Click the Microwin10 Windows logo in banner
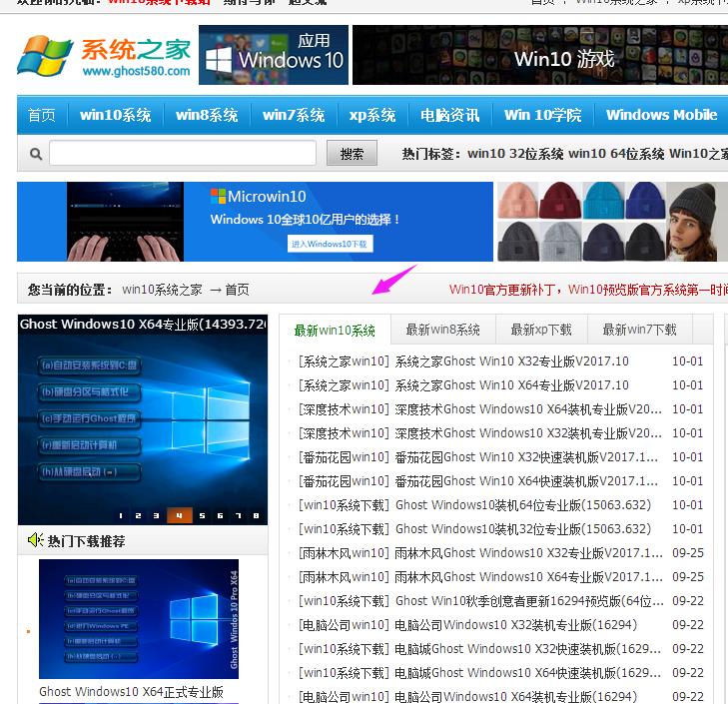 [218, 196]
